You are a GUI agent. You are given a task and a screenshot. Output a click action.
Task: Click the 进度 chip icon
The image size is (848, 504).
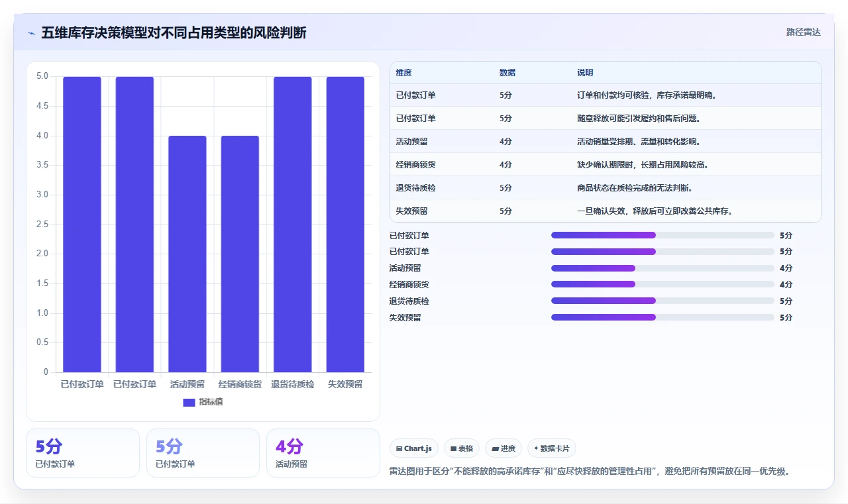495,448
